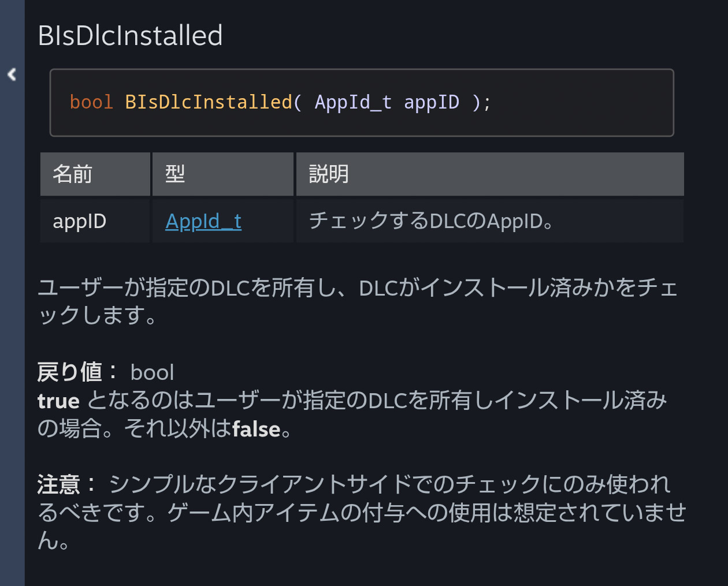Collapse the sidebar using the left chevron

[12, 74]
